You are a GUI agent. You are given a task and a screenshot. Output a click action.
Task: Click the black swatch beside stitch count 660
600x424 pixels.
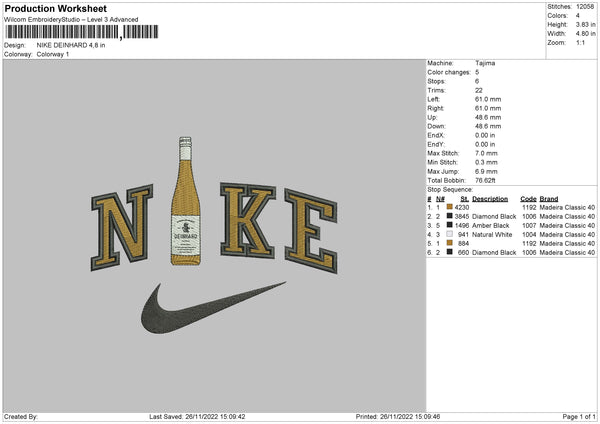pos(450,252)
